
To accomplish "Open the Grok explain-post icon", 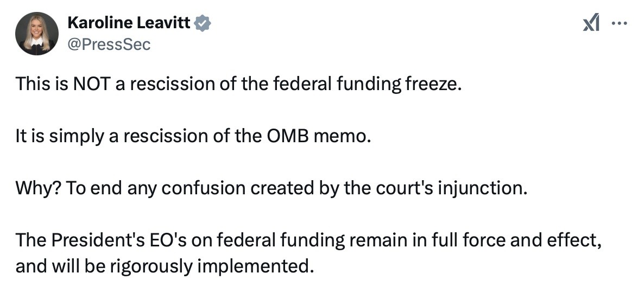I will point(591,23).
